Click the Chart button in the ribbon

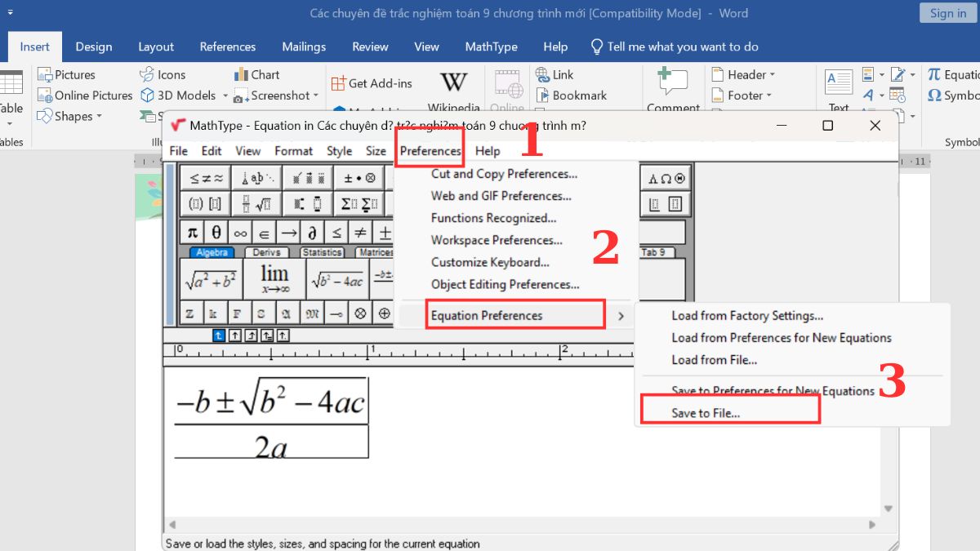pyautogui.click(x=256, y=74)
